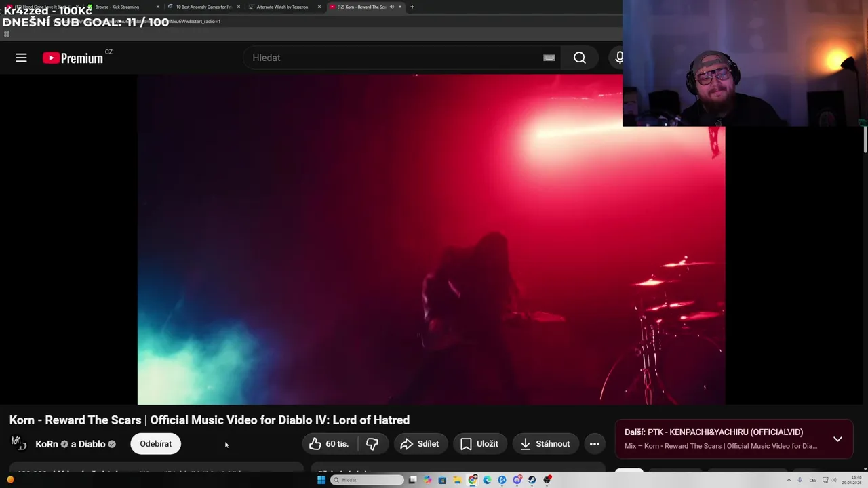
Task: Open more actions three-dot menu
Action: click(595, 444)
